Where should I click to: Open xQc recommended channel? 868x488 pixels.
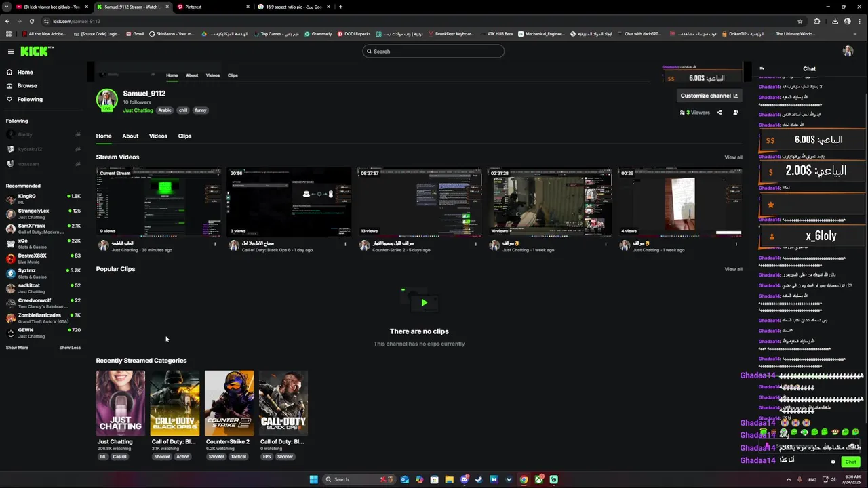coord(43,243)
